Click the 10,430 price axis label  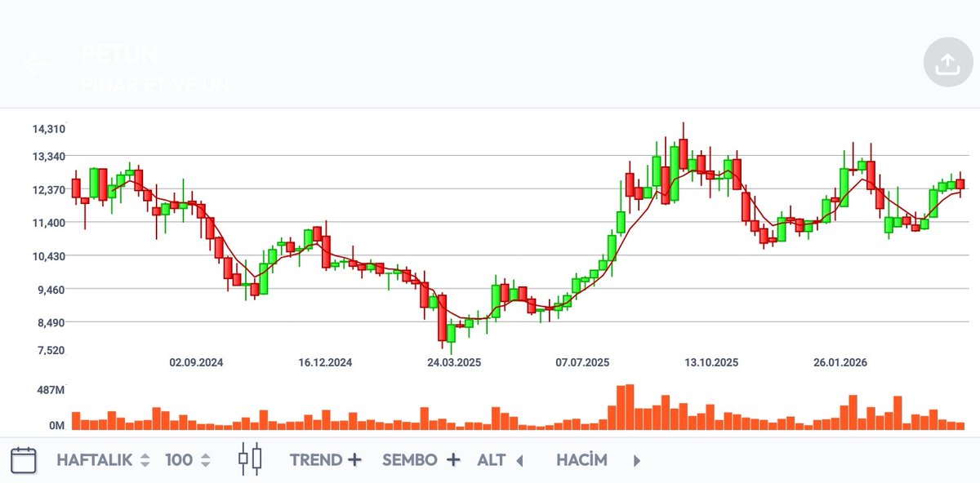pyautogui.click(x=49, y=256)
